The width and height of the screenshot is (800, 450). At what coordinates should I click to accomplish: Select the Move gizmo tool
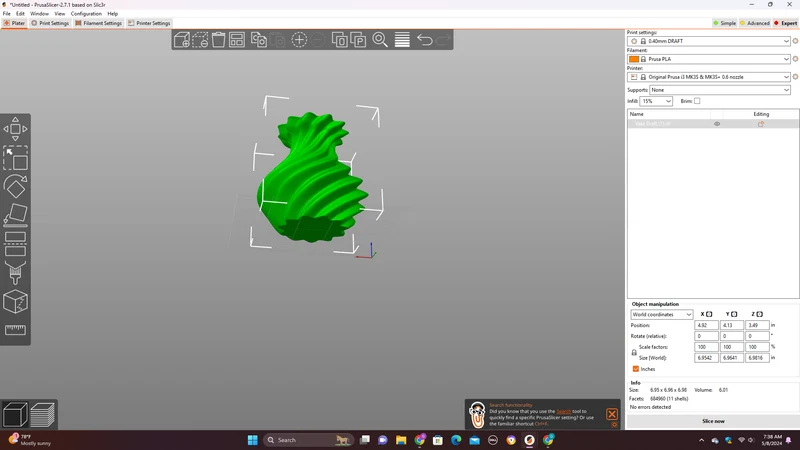[x=15, y=129]
